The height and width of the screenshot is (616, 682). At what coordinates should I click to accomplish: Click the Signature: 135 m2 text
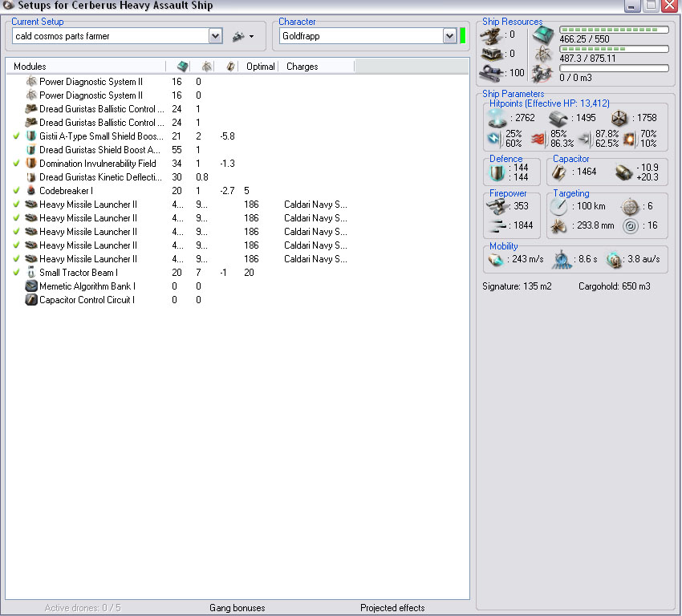[517, 286]
